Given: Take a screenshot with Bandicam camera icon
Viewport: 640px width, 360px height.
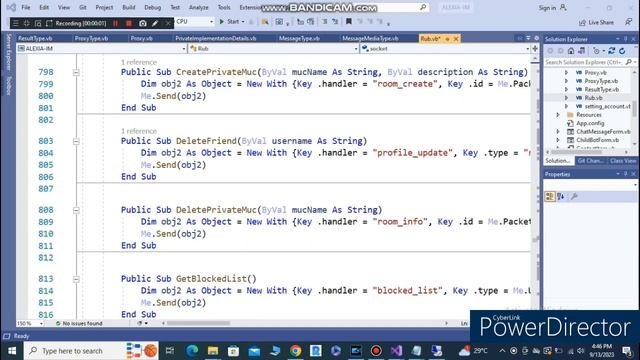Looking at the screenshot, I should tap(142, 23).
